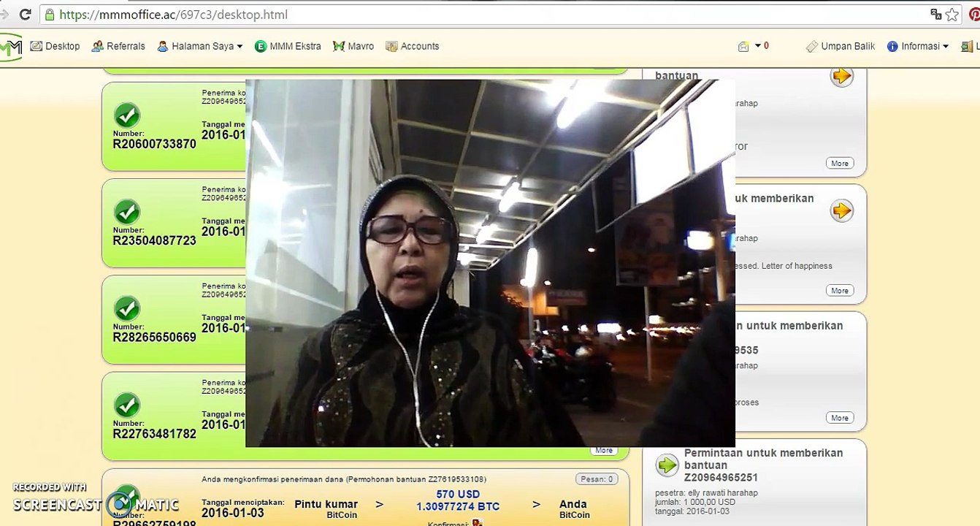Click More in the card showing 'proses'
980x526 pixels.
pyautogui.click(x=840, y=418)
